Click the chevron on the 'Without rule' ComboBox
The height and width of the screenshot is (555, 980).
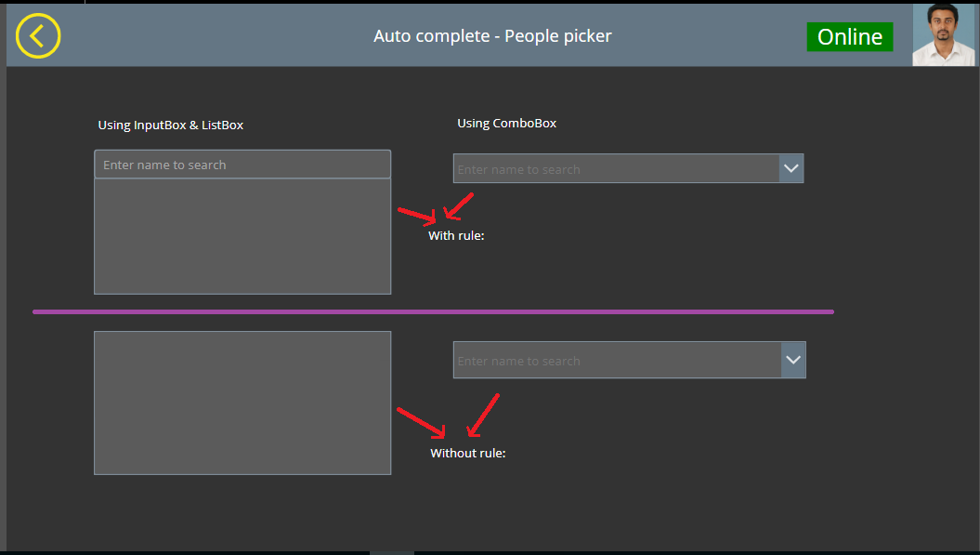pyautogui.click(x=792, y=360)
